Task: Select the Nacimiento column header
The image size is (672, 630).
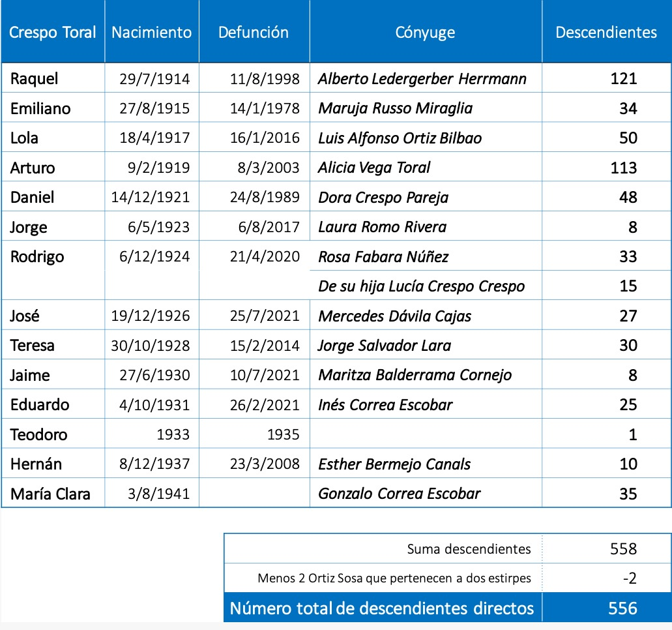Action: point(151,32)
